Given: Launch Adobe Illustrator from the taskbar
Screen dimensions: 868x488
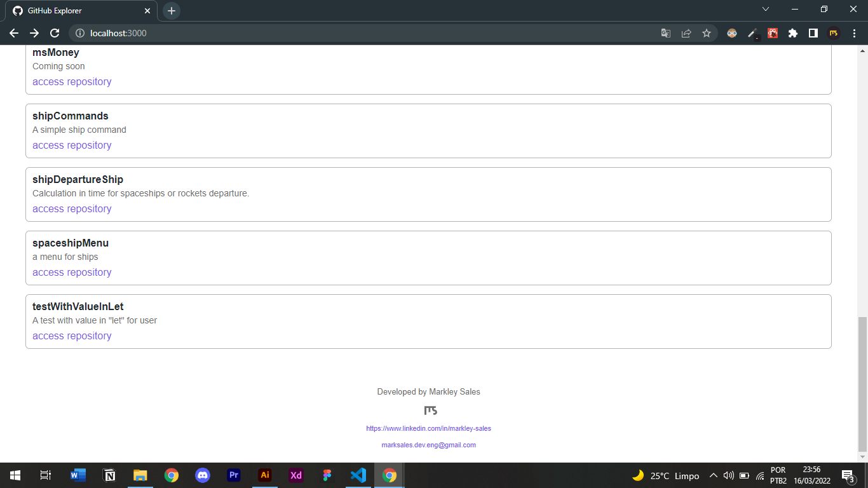Looking at the screenshot, I should pyautogui.click(x=265, y=475).
